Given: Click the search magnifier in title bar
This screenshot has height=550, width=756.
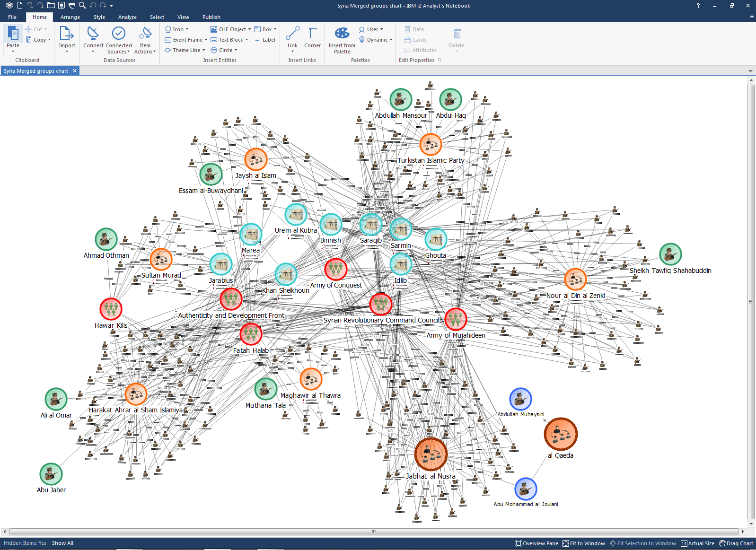Looking at the screenshot, I should [x=82, y=5].
